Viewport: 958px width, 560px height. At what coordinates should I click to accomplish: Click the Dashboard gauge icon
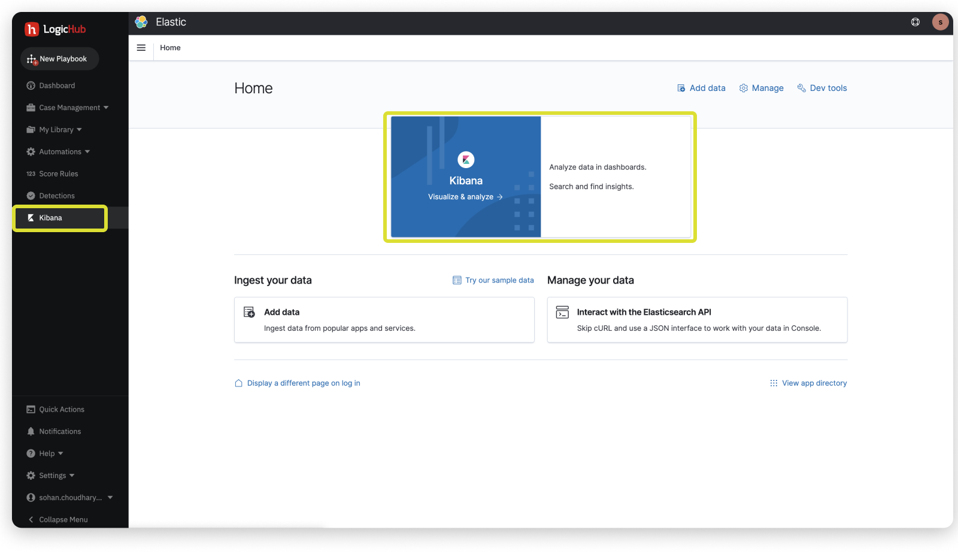tap(31, 86)
